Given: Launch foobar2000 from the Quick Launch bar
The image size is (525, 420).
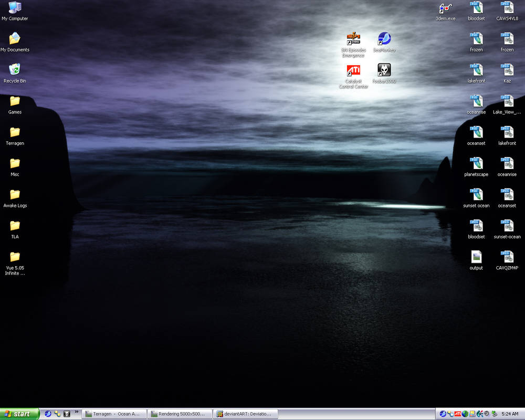Looking at the screenshot, I should 67,414.
